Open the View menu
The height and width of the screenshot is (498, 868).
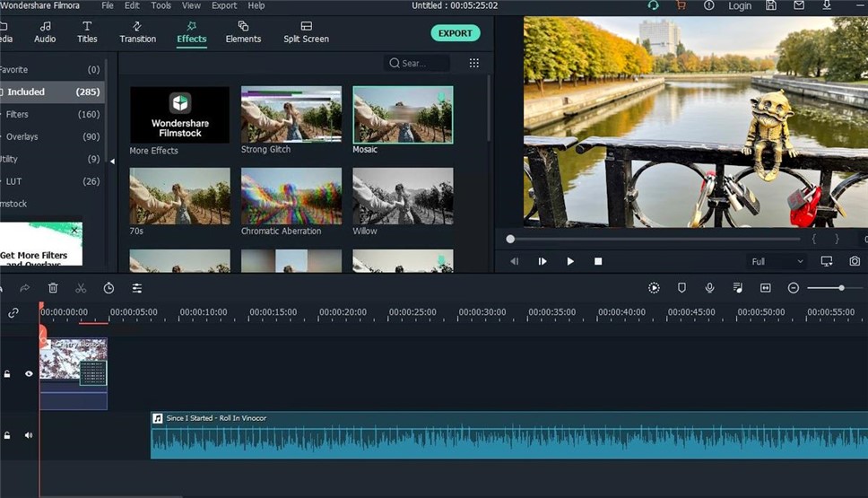(191, 5)
